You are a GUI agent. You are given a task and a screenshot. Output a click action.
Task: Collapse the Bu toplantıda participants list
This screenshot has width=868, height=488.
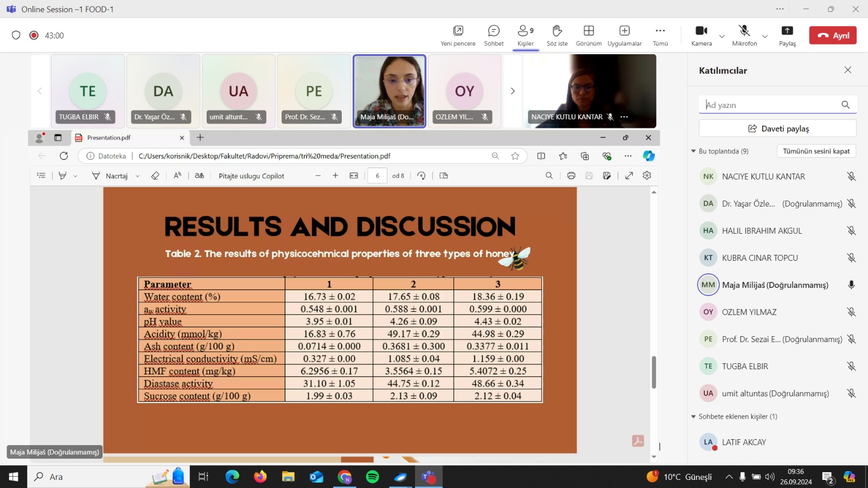coord(693,151)
